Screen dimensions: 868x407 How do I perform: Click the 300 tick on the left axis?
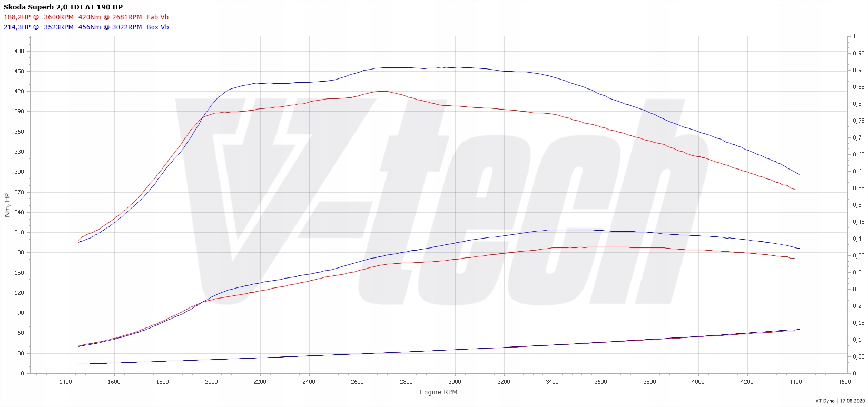coord(19,172)
